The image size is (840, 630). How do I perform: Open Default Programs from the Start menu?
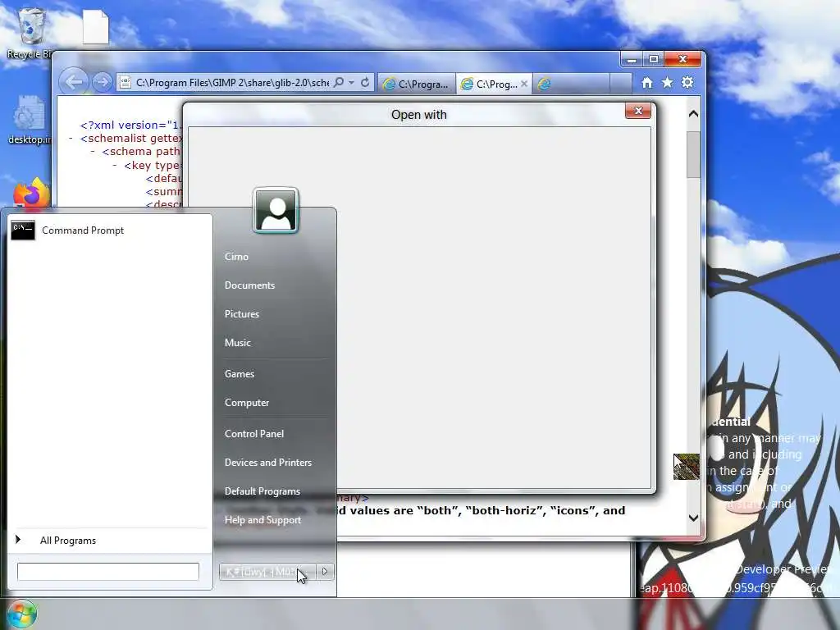point(262,491)
